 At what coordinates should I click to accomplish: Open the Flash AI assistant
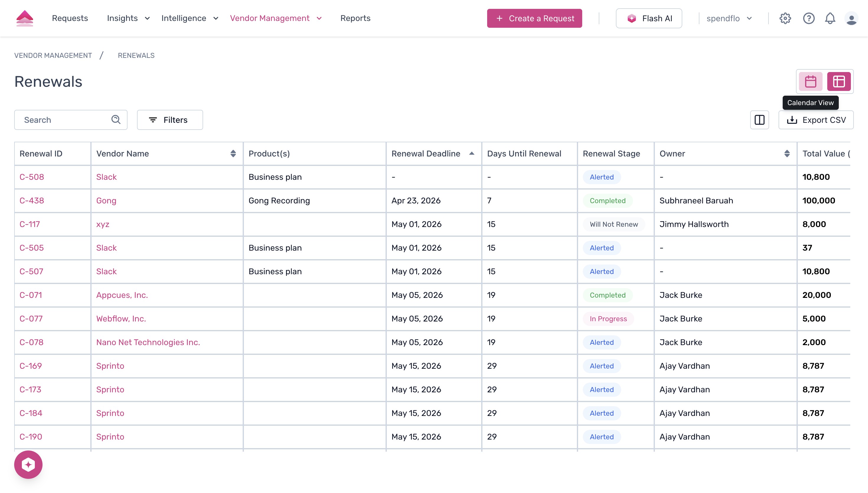(x=648, y=18)
